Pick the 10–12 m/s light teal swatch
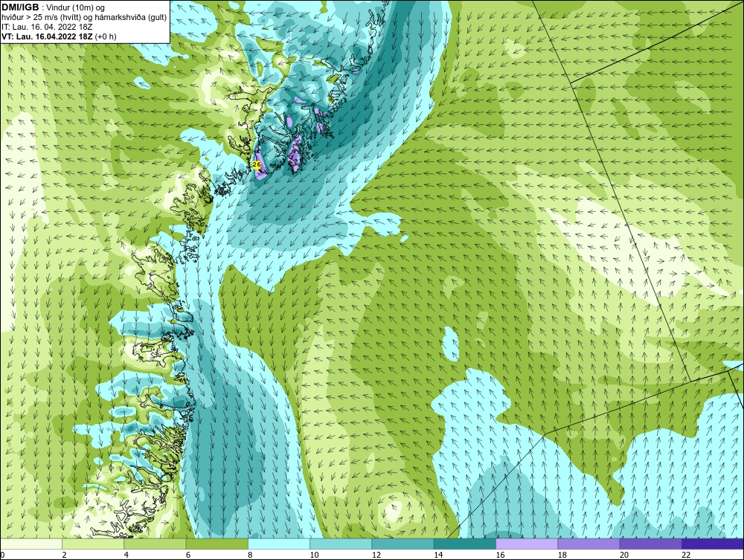The width and height of the screenshot is (744, 560). tap(341, 544)
